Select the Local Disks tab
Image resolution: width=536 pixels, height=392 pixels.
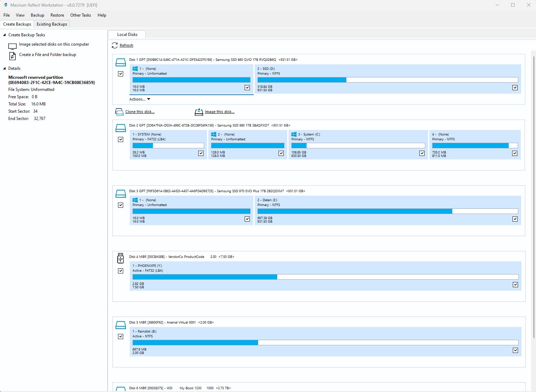[127, 35]
